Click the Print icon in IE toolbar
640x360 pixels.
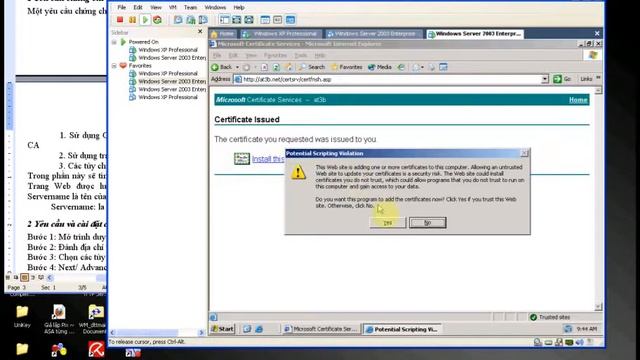click(x=432, y=67)
